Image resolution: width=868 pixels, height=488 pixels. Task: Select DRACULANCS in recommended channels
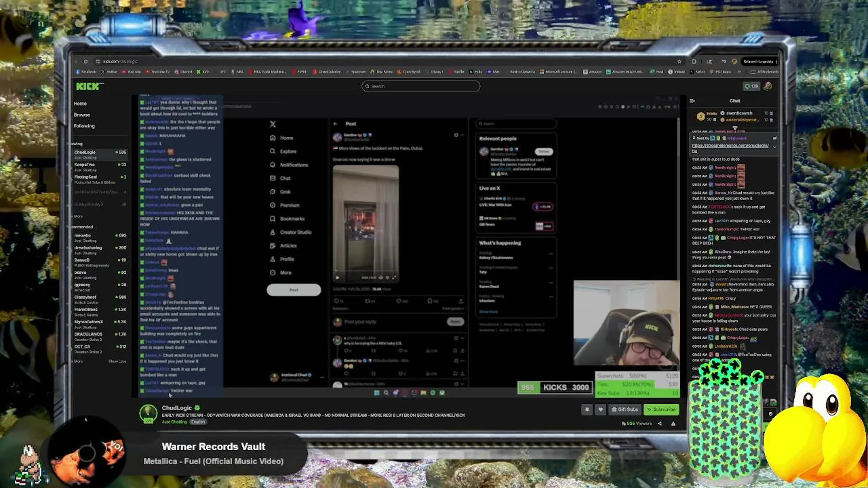click(100, 336)
